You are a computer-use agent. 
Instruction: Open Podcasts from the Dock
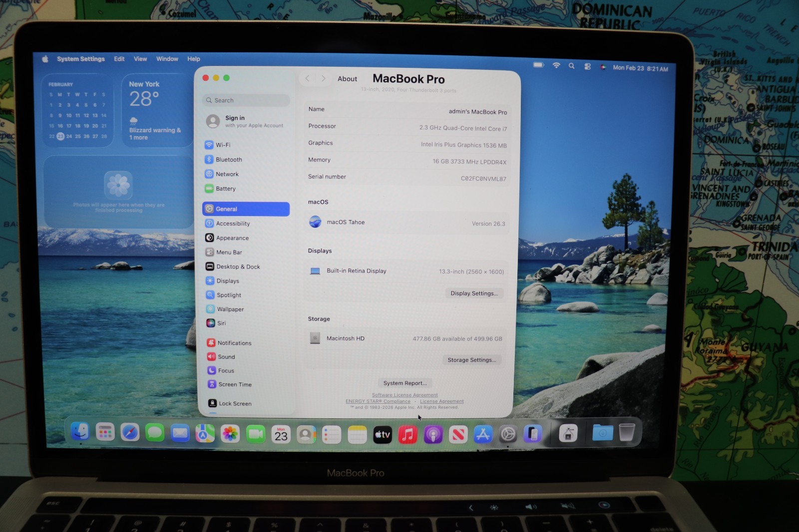tap(433, 435)
